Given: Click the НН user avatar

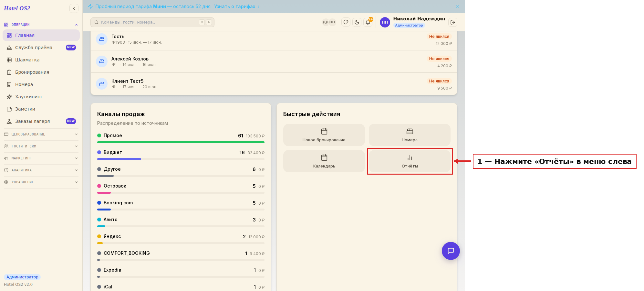Looking at the screenshot, I should coord(385,22).
